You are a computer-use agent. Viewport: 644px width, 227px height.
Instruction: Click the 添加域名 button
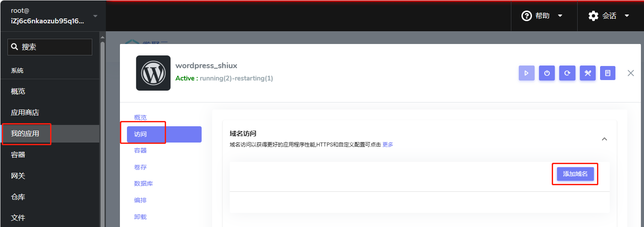point(575,174)
